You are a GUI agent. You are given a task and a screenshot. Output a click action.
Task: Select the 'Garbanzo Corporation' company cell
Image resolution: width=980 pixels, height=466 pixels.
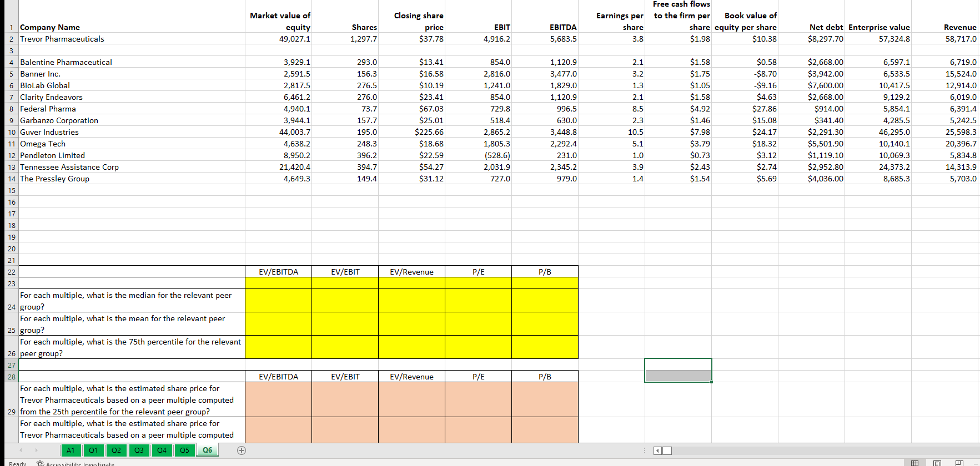[x=132, y=120]
